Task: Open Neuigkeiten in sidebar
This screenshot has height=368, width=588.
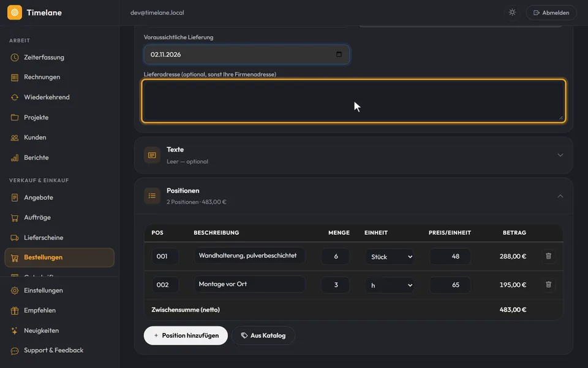Action: pyautogui.click(x=59, y=331)
